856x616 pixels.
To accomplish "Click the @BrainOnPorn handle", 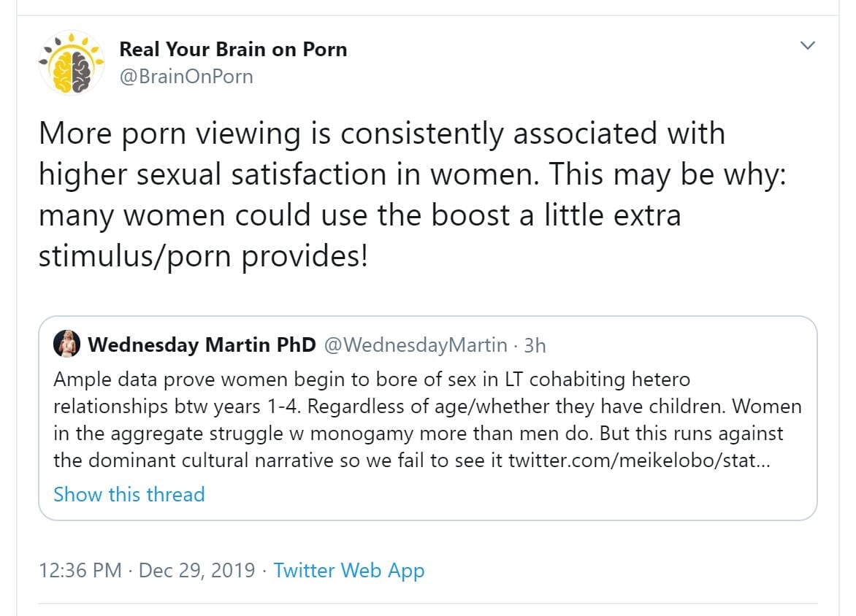I will [186, 76].
